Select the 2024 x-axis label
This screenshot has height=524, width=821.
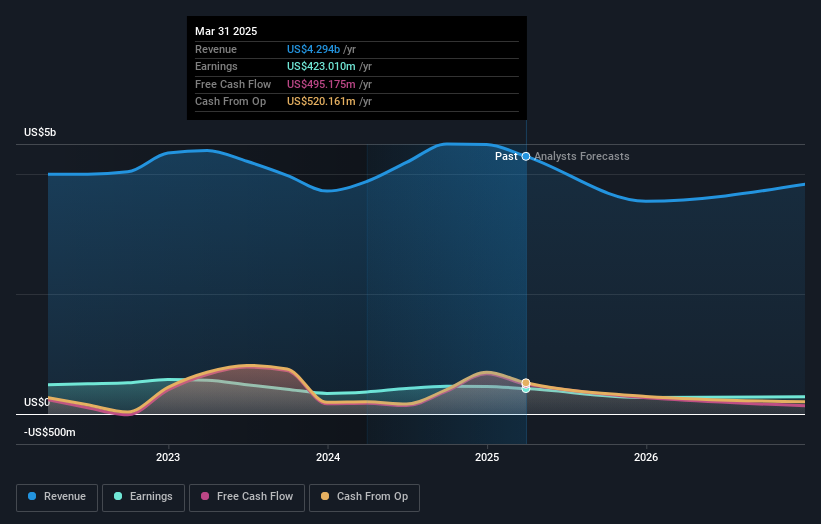(x=328, y=458)
